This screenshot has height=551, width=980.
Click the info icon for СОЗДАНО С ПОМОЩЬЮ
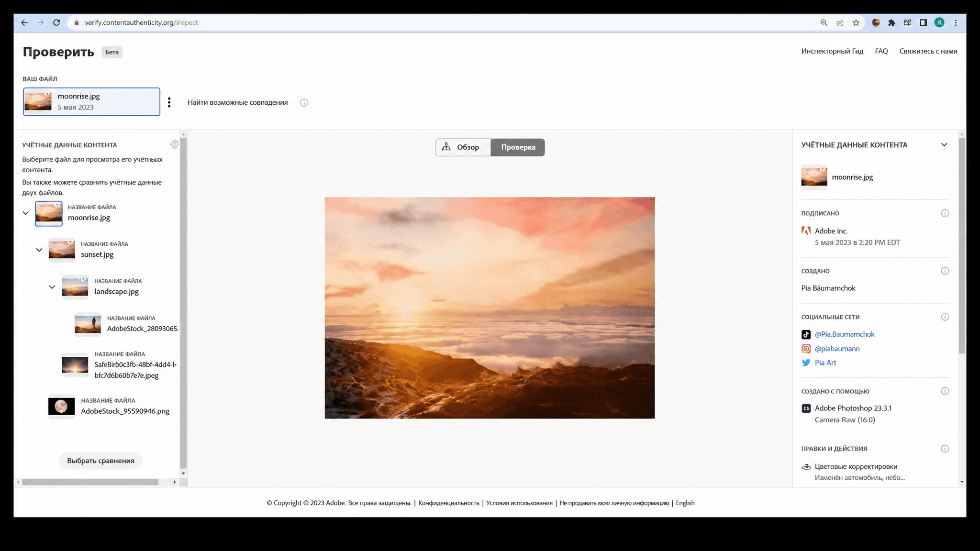pos(945,391)
